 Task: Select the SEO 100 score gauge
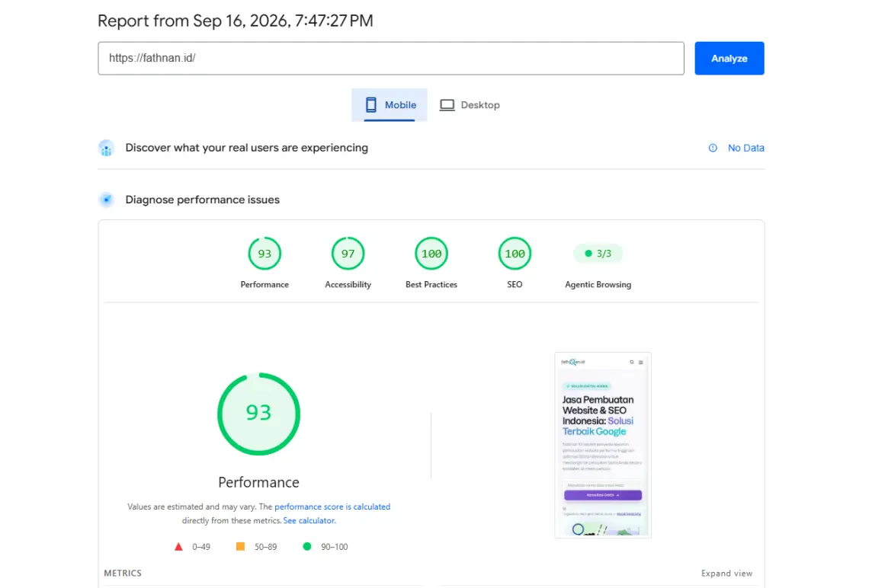pyautogui.click(x=515, y=254)
